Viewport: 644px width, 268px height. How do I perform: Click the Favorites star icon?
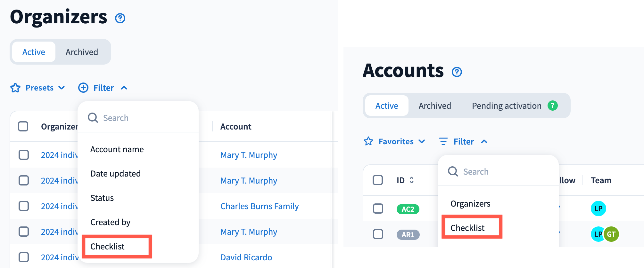(x=368, y=141)
